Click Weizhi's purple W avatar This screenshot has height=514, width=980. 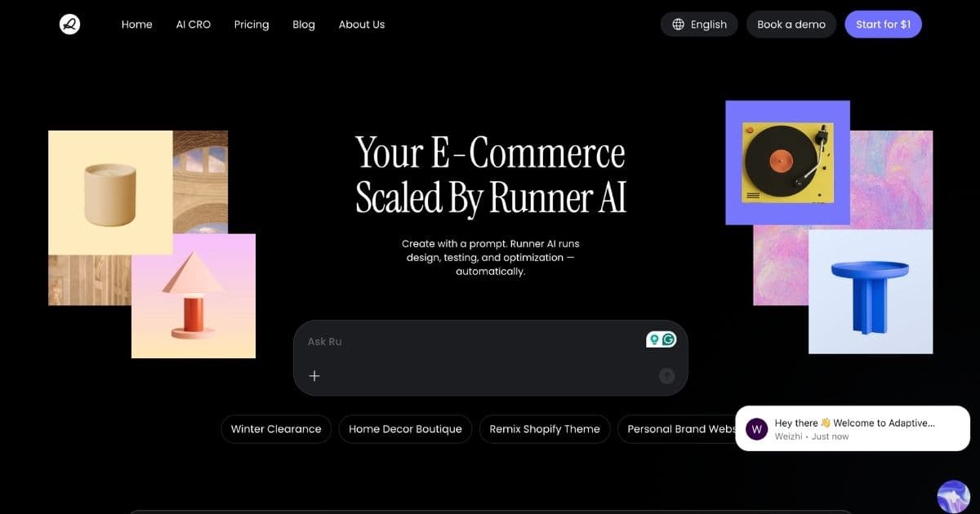755,428
